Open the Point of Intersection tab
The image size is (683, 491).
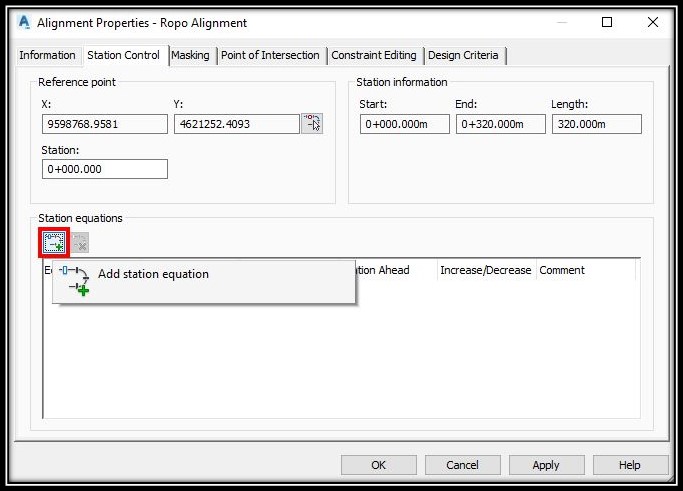pyautogui.click(x=270, y=55)
